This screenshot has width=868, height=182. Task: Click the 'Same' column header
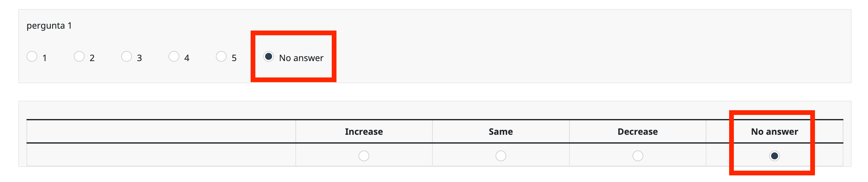501,132
